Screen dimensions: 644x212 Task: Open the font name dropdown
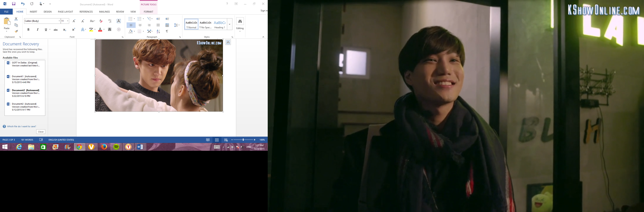tap(59, 21)
